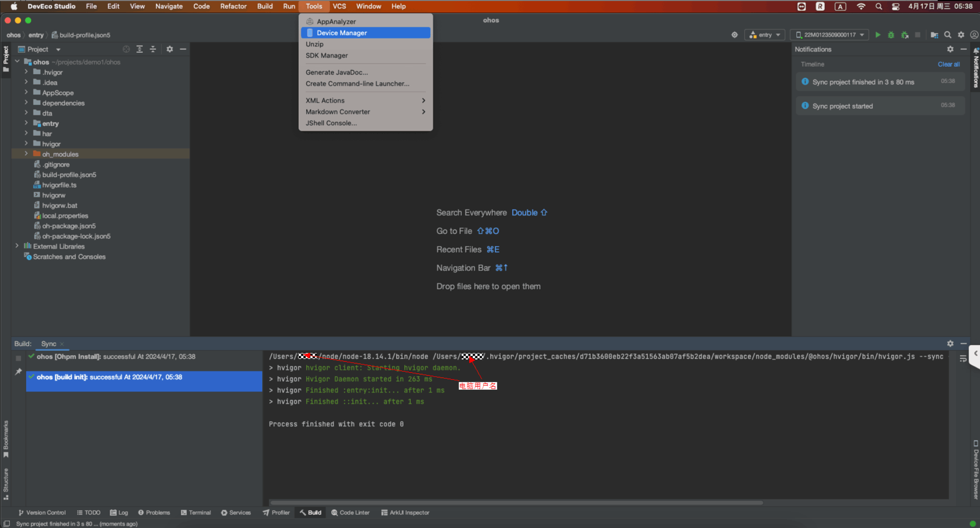Open the entry module configuration dropdown

(x=765, y=35)
